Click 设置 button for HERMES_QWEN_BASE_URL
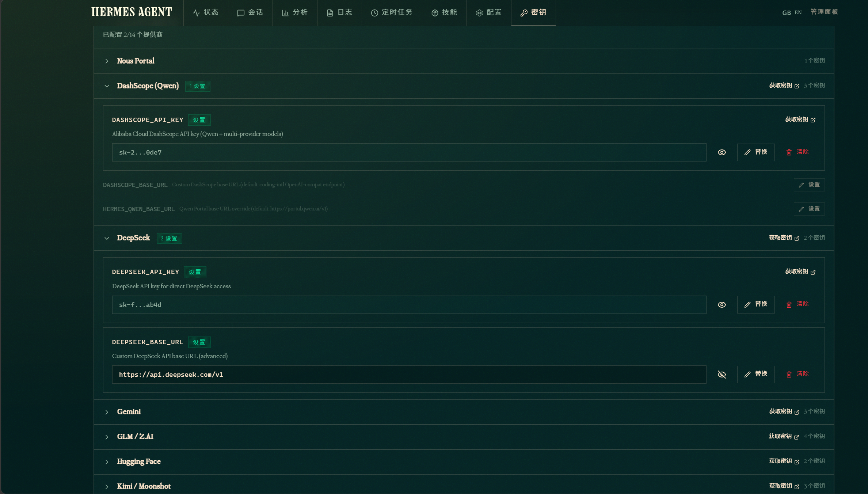Image resolution: width=868 pixels, height=494 pixels. (x=809, y=209)
